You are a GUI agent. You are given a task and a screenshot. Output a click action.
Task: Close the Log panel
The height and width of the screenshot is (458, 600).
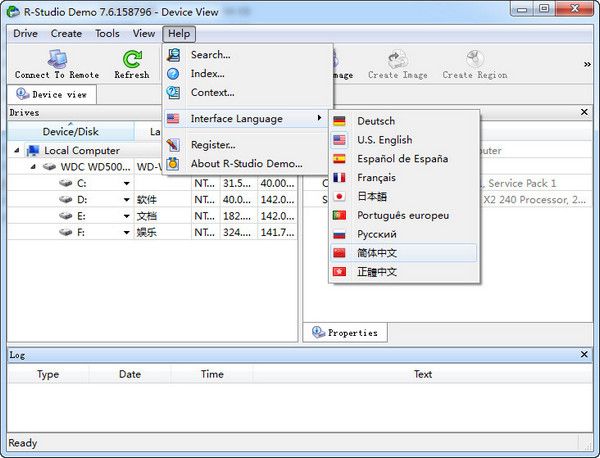584,354
